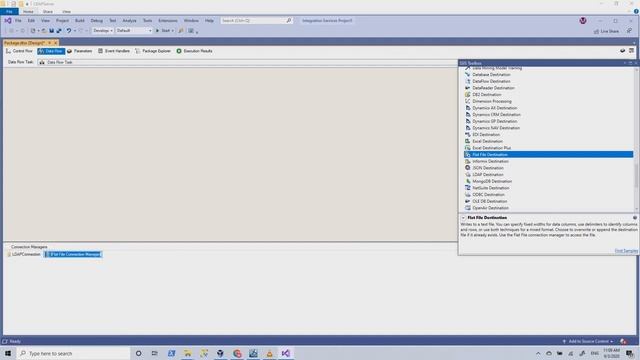The width and height of the screenshot is (640, 360).
Task: Open the Default platform dropdown
Action: (x=133, y=31)
